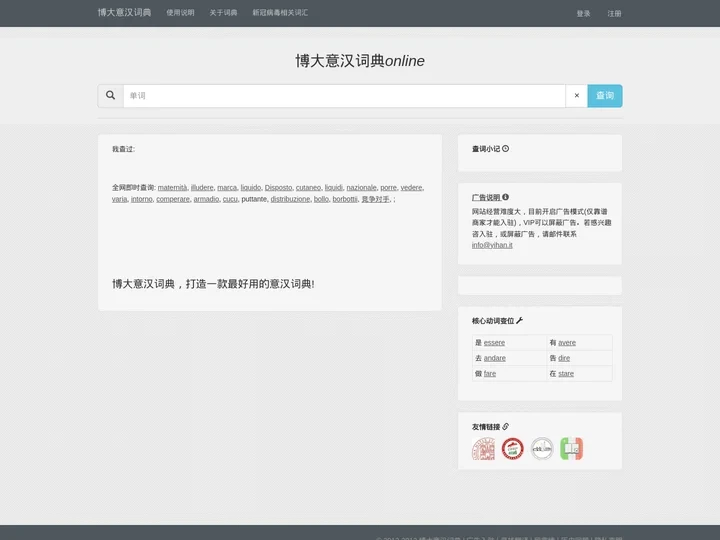This screenshot has height=540, width=720.
Task: Look up the word liquido
Action: [251, 187]
